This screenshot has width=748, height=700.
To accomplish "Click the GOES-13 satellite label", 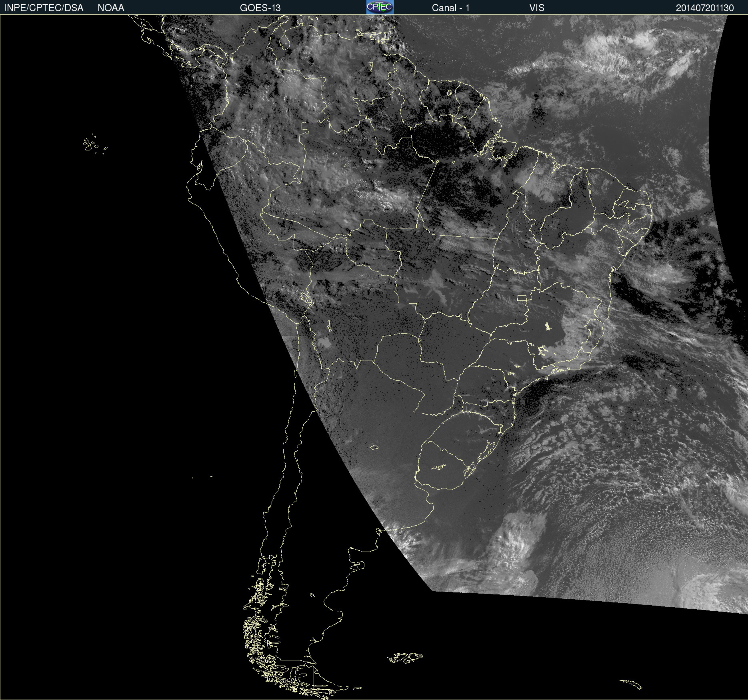I will [x=260, y=8].
